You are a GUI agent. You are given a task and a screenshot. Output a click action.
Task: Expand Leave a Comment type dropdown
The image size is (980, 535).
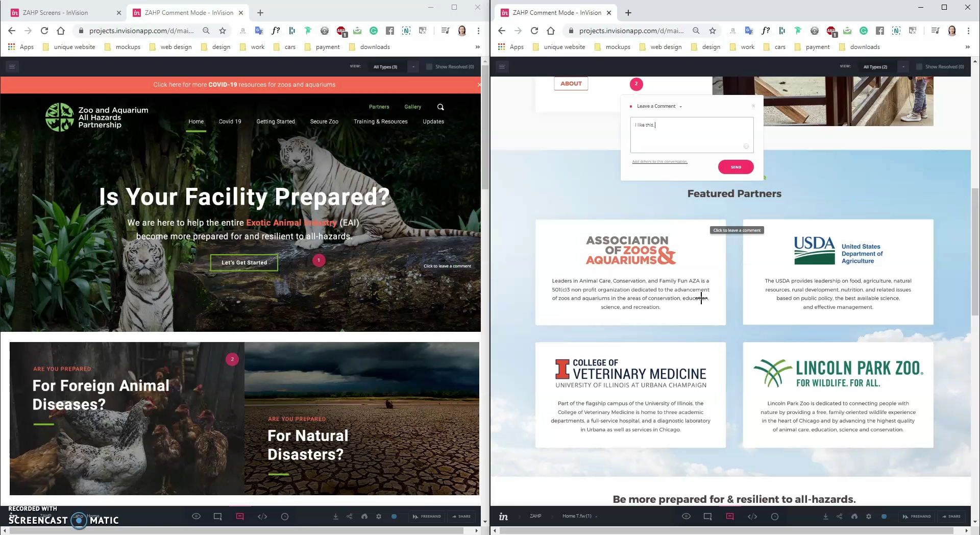pyautogui.click(x=680, y=107)
